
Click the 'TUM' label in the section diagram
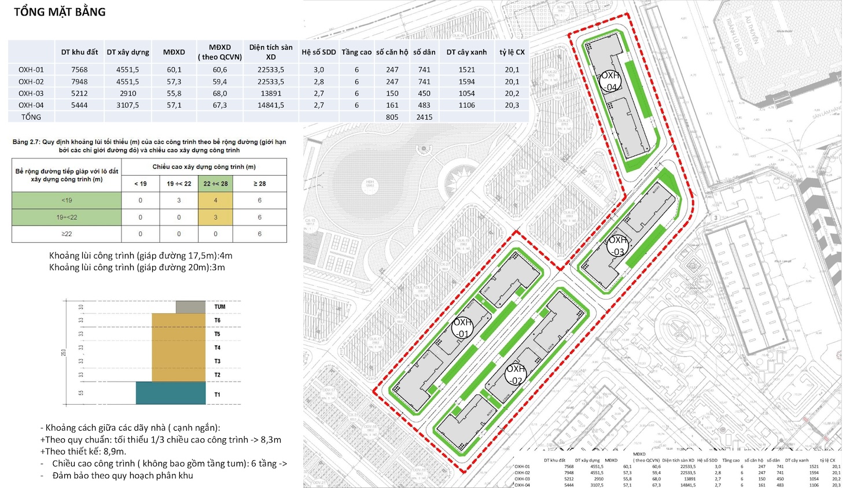pos(220,307)
